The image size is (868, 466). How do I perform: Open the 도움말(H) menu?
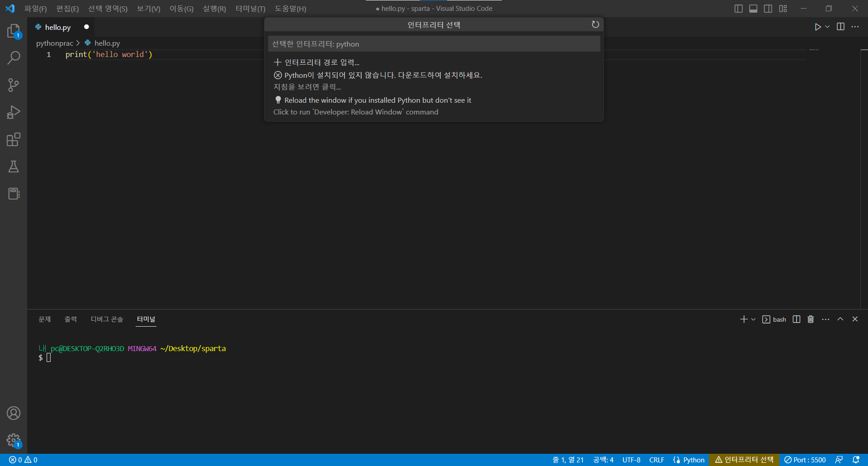click(x=291, y=9)
